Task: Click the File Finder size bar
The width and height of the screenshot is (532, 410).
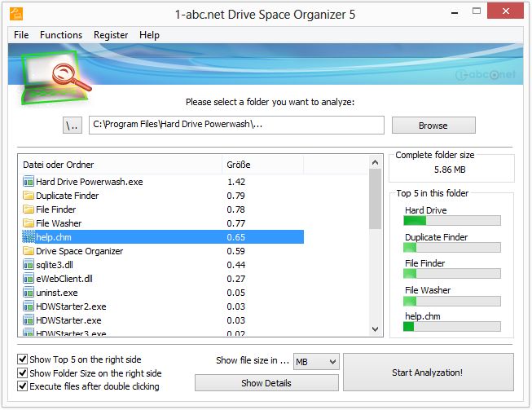Action: (452, 274)
